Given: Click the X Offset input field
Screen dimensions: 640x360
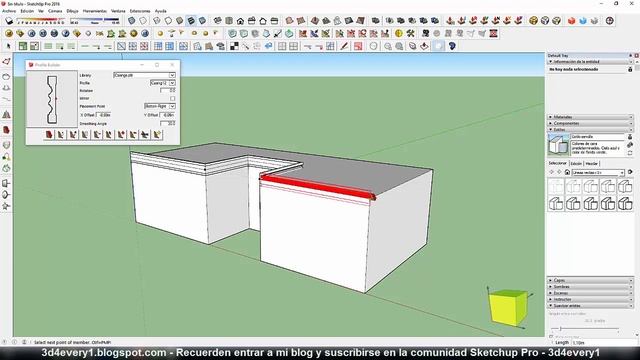Looking at the screenshot, I should pyautogui.click(x=103, y=115).
